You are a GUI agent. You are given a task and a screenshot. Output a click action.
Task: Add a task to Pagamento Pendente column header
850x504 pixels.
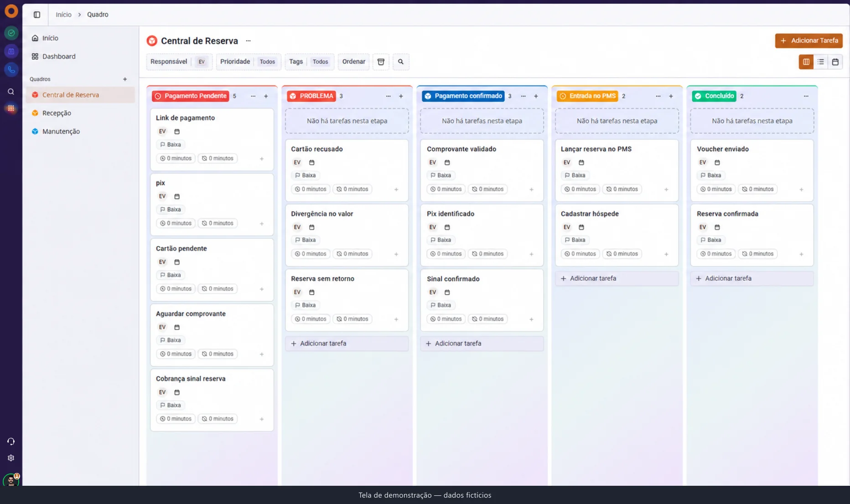[x=266, y=96]
